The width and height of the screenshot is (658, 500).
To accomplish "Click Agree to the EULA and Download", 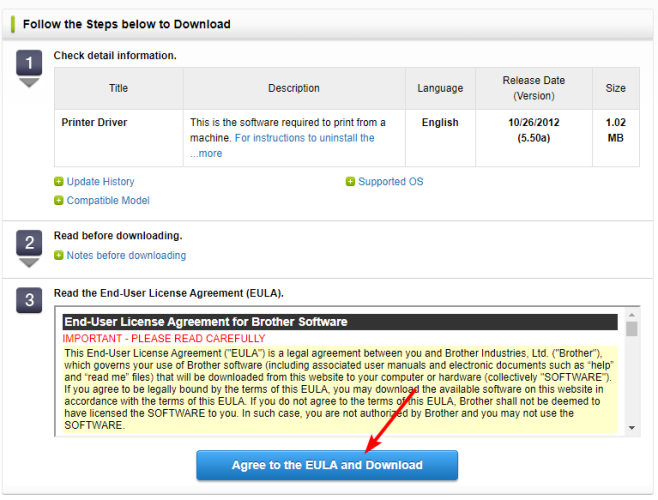I will 327,465.
